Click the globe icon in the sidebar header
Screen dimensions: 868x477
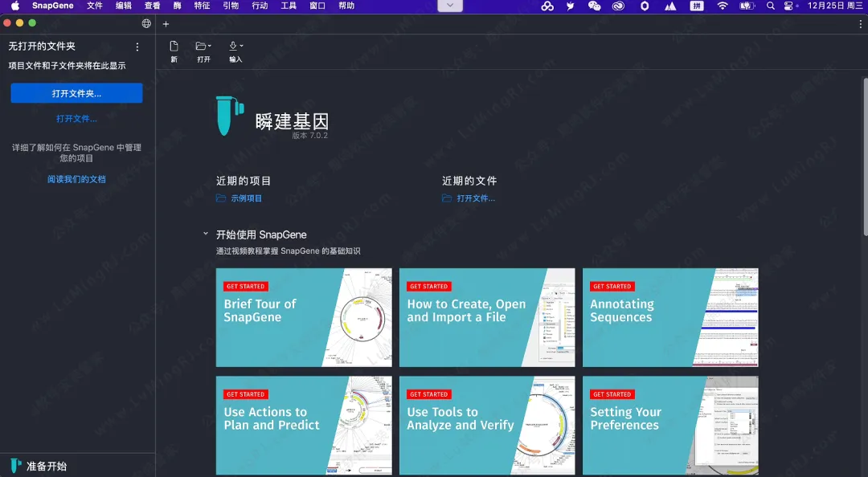[146, 24]
